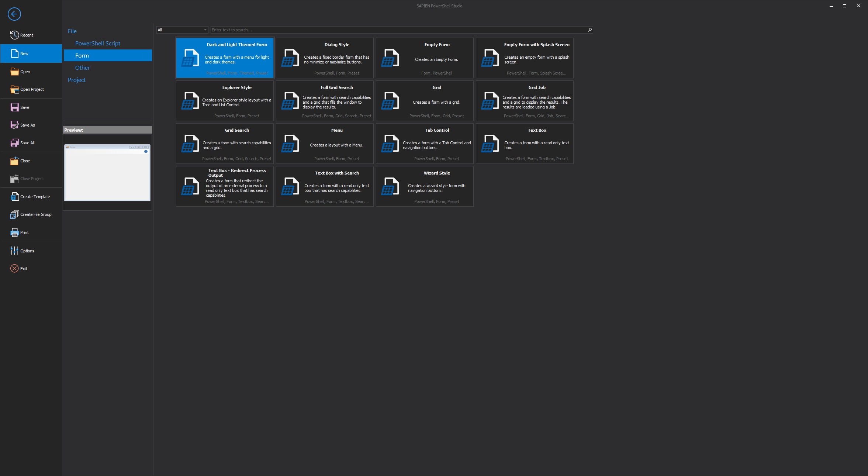Click the Save As icon
The image size is (868, 476).
coord(14,125)
